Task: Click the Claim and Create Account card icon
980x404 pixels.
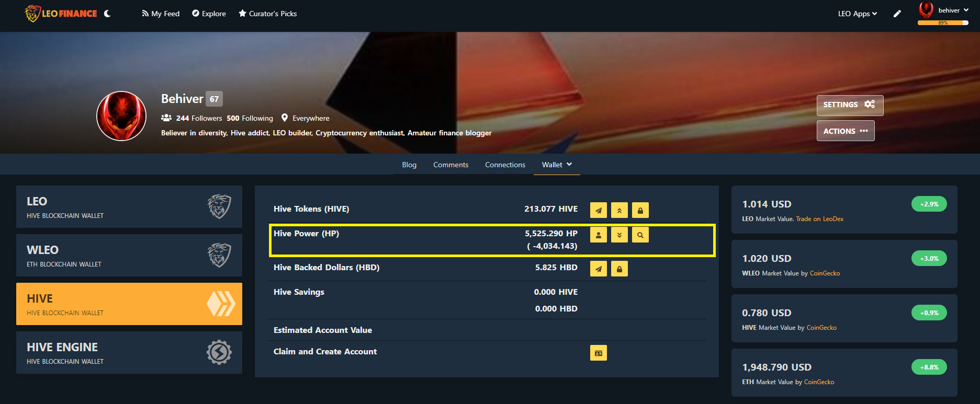Action: pyautogui.click(x=599, y=353)
